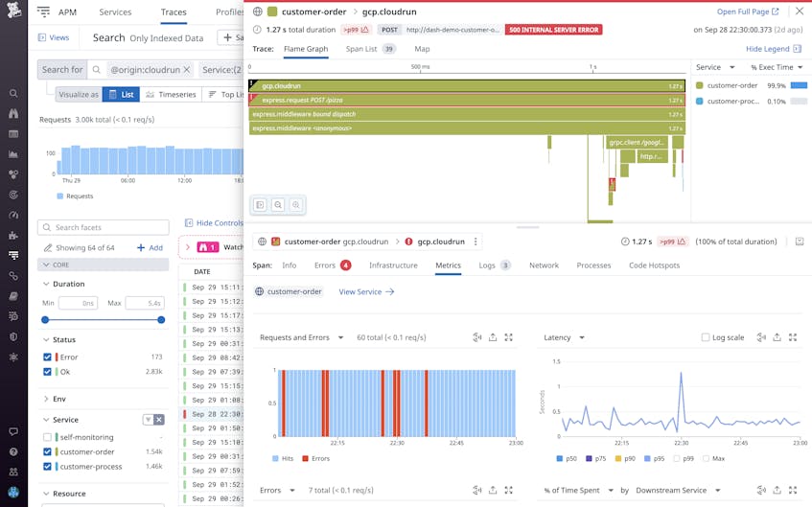Click the duration slider maximum handle
Viewport: 812px width, 507px height.
(x=161, y=319)
